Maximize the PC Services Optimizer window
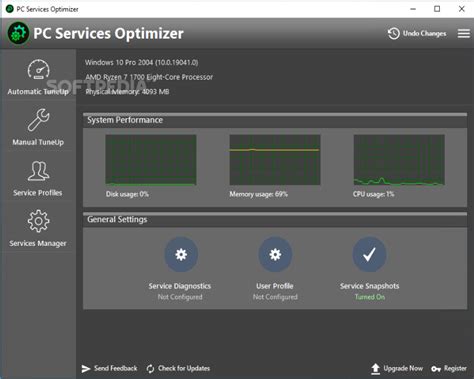 click(x=437, y=9)
